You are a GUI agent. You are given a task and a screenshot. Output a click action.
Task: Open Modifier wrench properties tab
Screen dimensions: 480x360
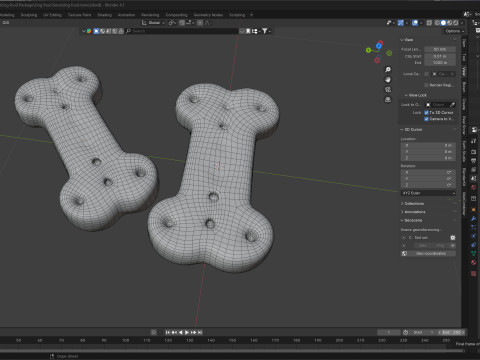[473, 219]
